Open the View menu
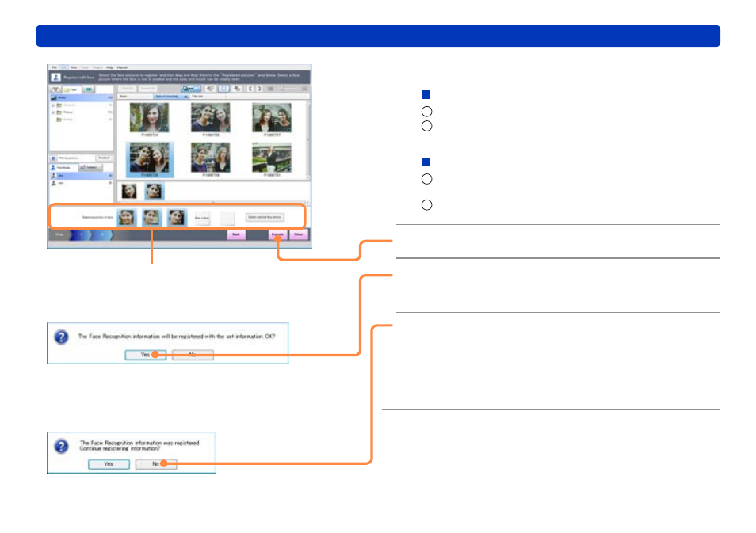Screen dimensions: 756x533 click(74, 67)
